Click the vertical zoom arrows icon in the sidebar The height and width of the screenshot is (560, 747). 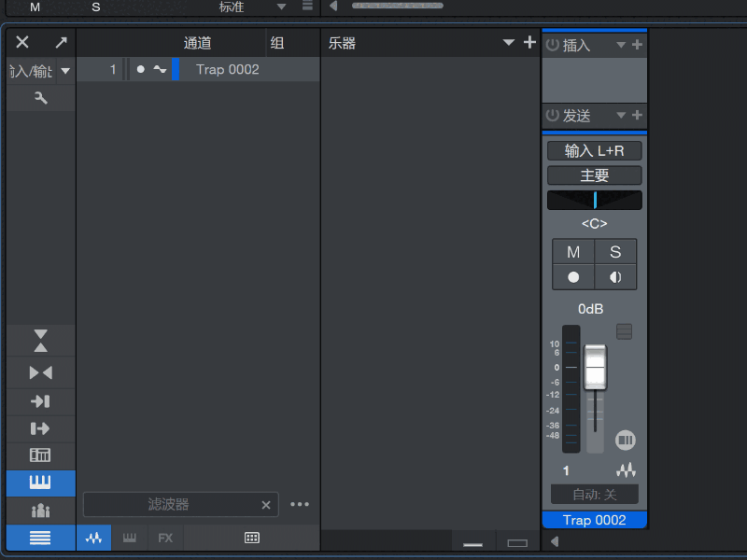39,341
